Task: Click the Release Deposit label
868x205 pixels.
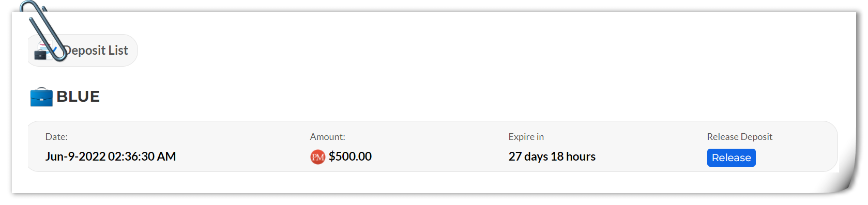Action: 740,137
